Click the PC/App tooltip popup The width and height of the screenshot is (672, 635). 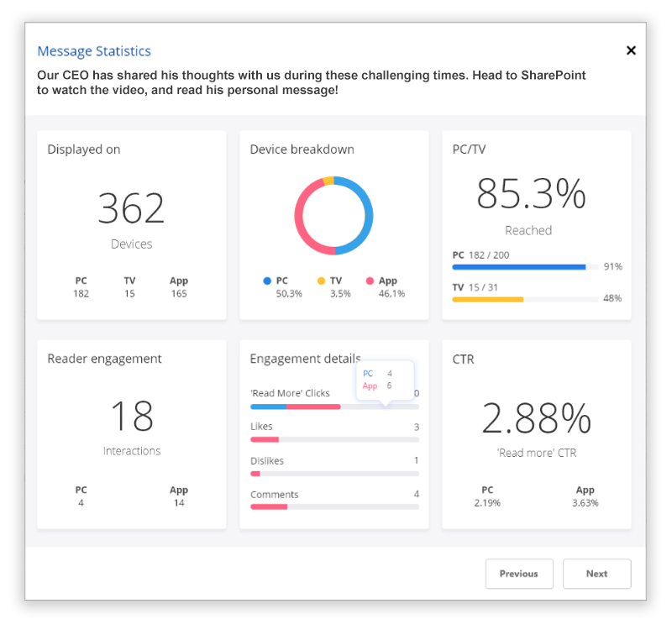click(x=385, y=380)
